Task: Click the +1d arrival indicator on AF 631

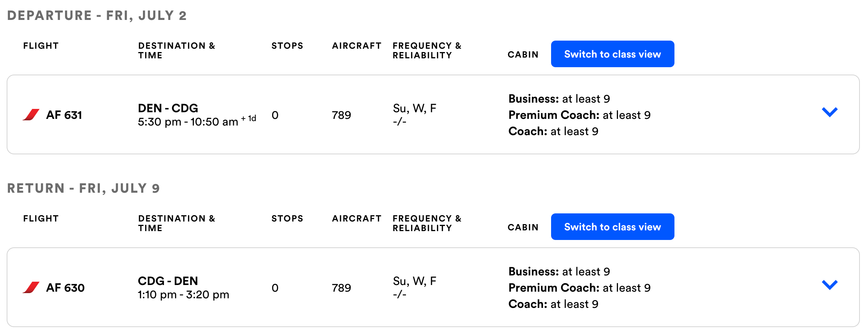Action: pos(249,119)
